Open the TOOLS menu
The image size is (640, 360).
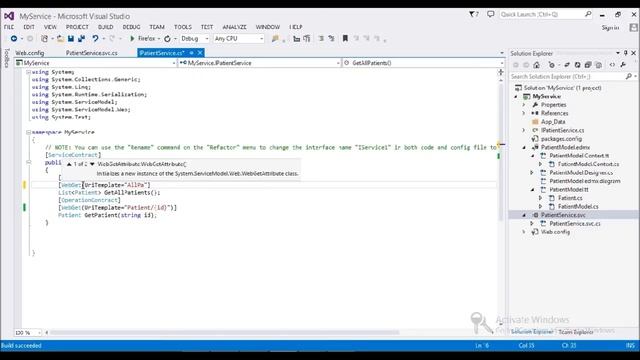coord(182,27)
